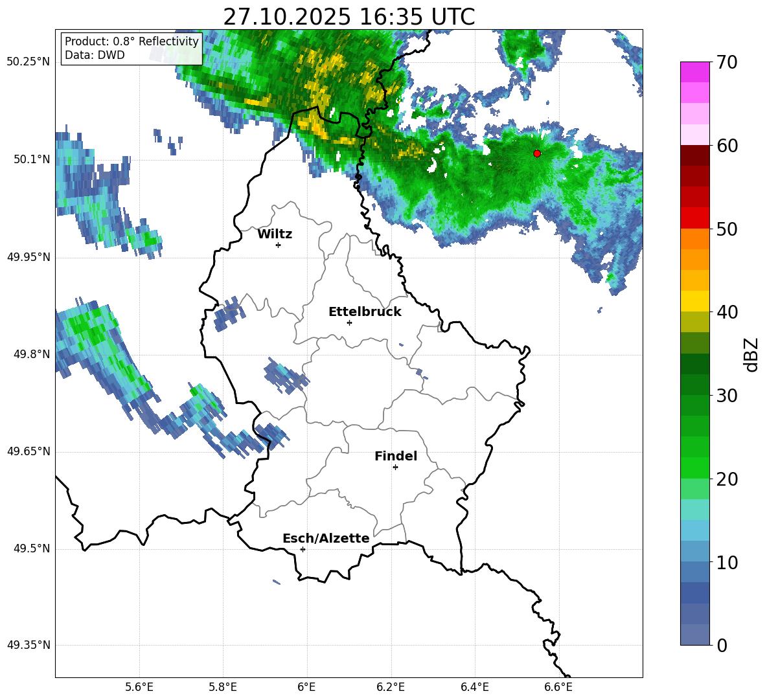The width and height of the screenshot is (767, 700).
Task: Click the dBZ colorbar axis label
Action: (751, 354)
